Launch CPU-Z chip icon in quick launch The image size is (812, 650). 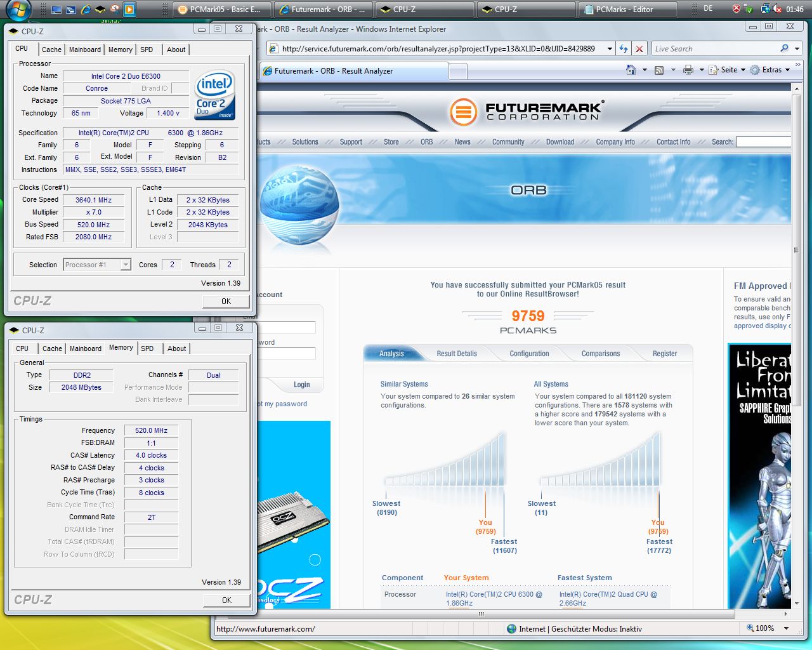[x=100, y=9]
